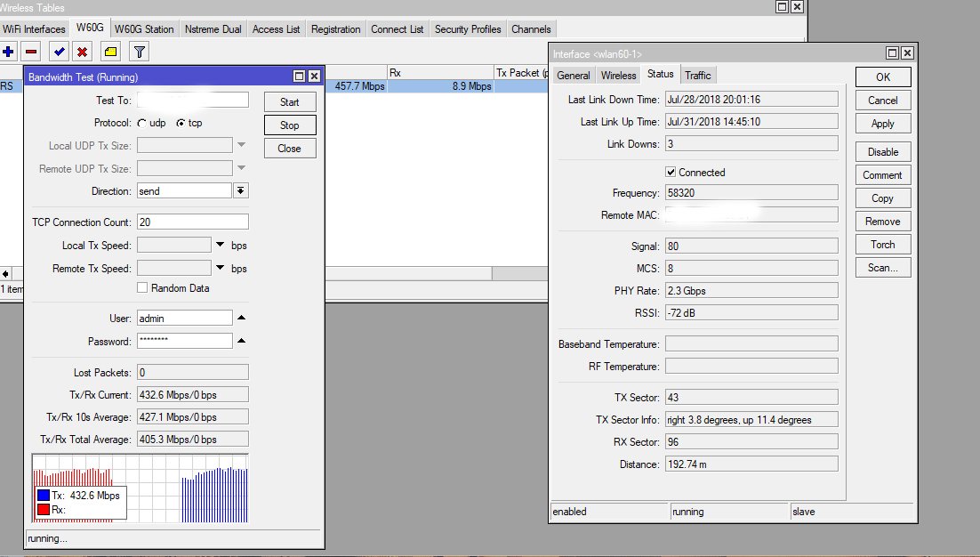Image resolution: width=980 pixels, height=557 pixels.
Task: Collapse the User field arrow
Action: click(x=241, y=318)
